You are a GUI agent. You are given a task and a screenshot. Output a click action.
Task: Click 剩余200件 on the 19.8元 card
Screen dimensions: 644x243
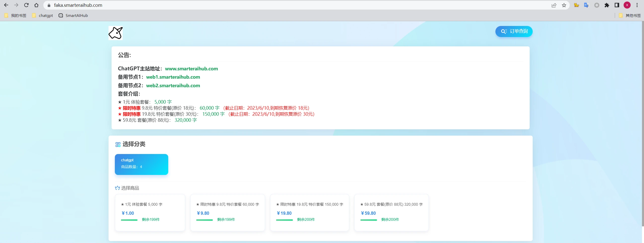pyautogui.click(x=306, y=220)
